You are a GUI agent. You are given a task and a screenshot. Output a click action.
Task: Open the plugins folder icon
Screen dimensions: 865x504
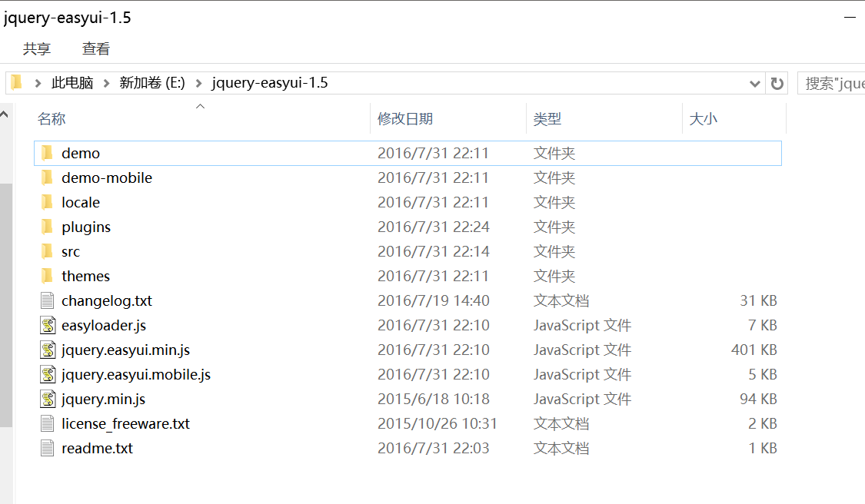coord(47,227)
